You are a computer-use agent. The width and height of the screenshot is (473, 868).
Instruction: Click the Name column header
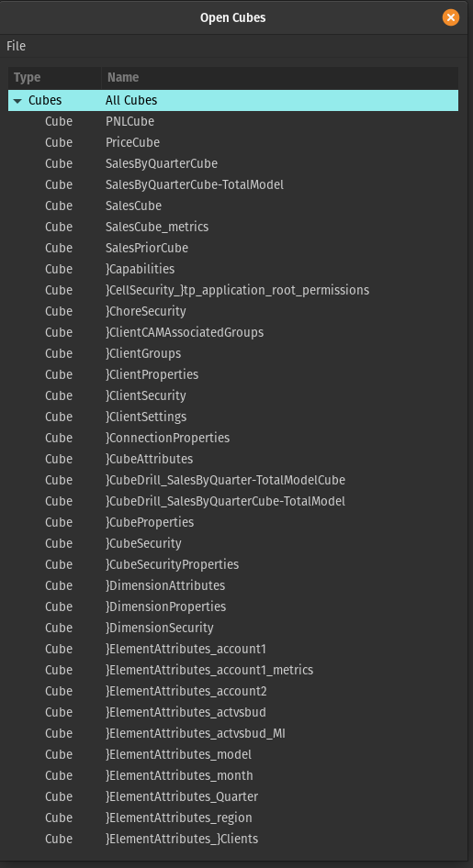280,77
